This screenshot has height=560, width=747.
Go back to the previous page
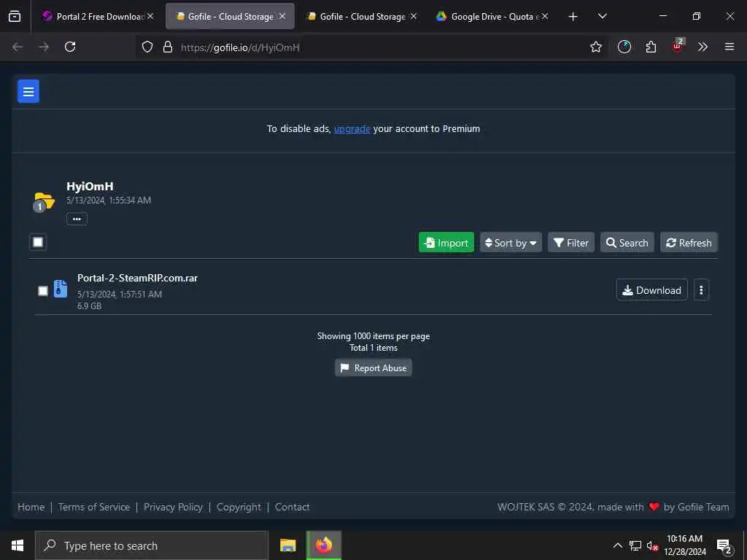coord(18,47)
